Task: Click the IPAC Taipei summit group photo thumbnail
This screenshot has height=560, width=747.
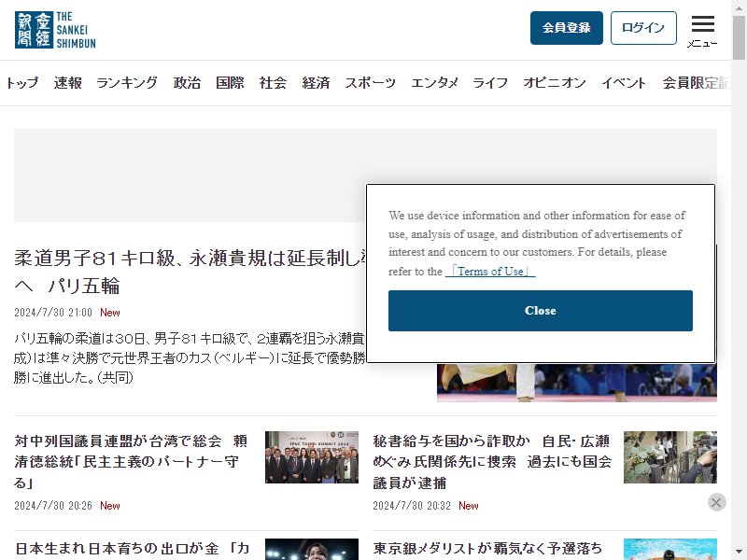Action: pos(312,457)
